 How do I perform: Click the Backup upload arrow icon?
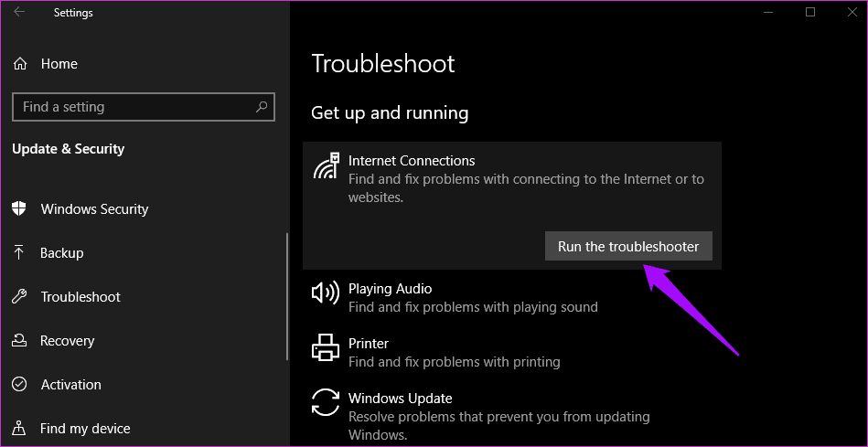click(19, 253)
